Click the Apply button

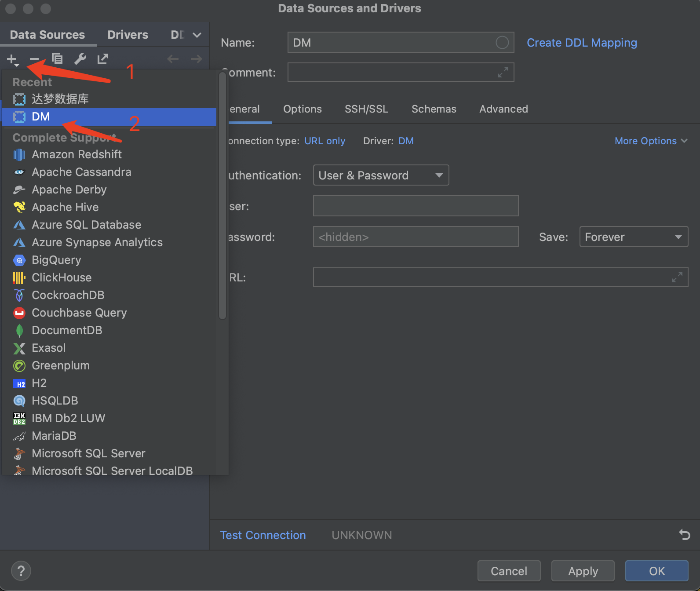point(583,571)
